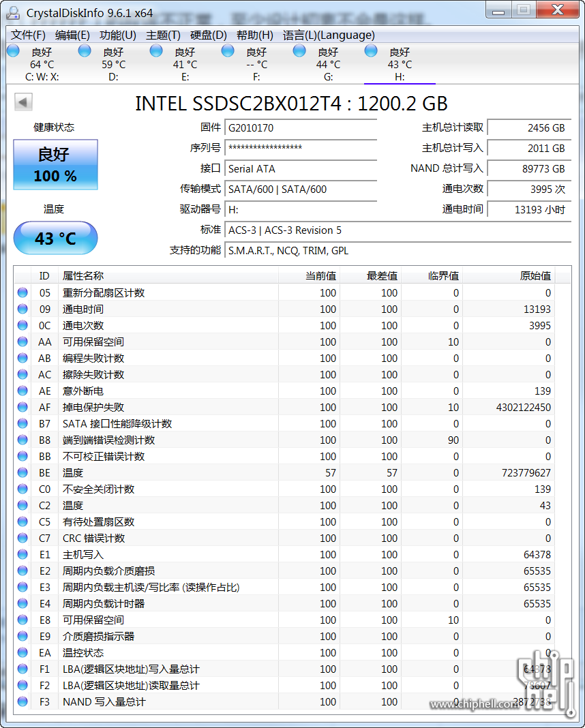Click status orb for attribute E9 介质磨损指示器

coord(22,636)
